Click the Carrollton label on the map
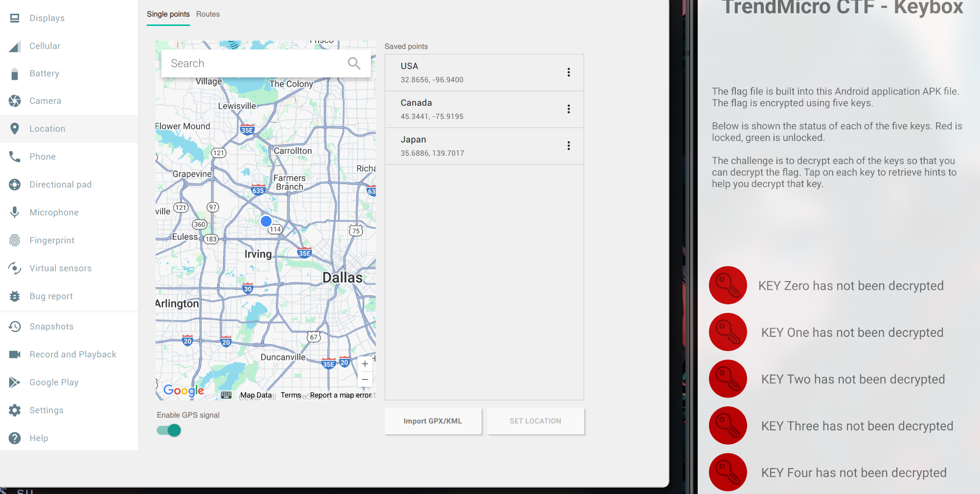Image resolution: width=980 pixels, height=494 pixels. point(293,151)
